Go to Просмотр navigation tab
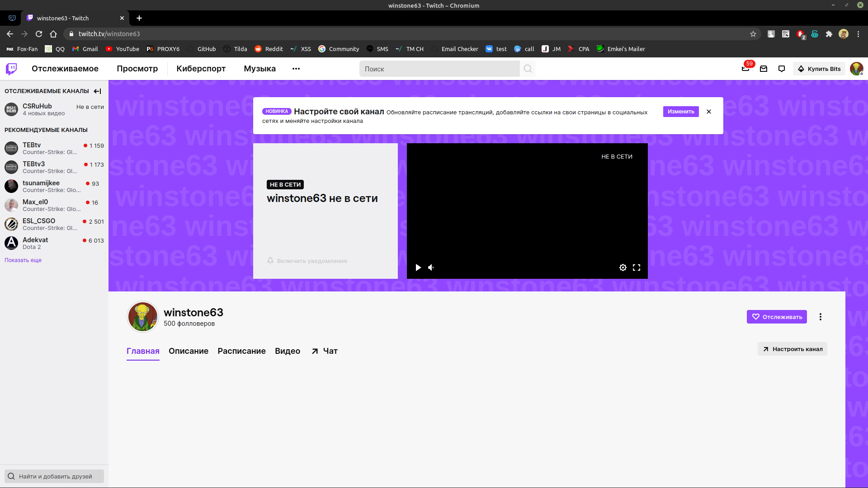868x488 pixels. tap(137, 69)
